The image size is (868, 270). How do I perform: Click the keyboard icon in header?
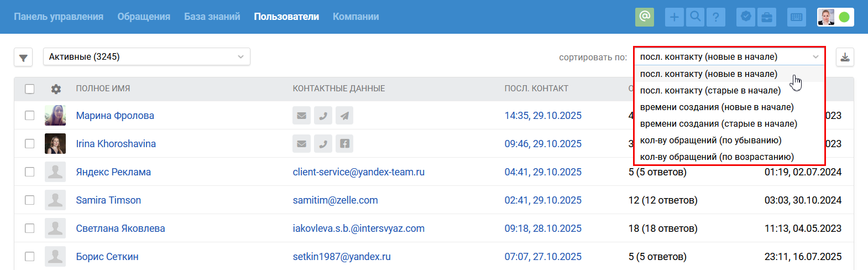click(796, 17)
